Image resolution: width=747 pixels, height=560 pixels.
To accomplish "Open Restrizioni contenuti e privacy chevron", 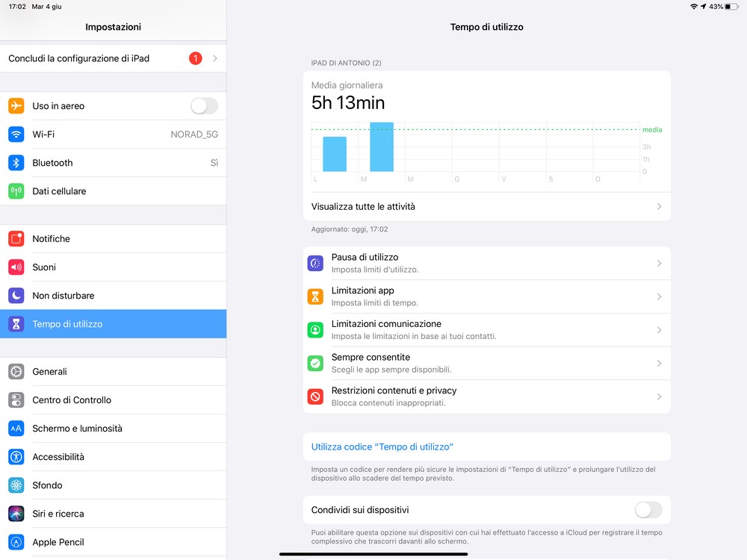I will [660, 396].
